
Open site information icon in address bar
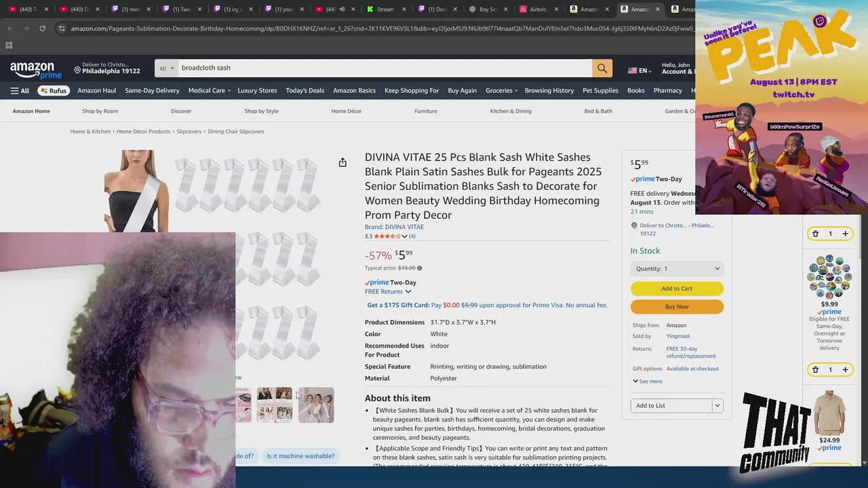point(61,28)
